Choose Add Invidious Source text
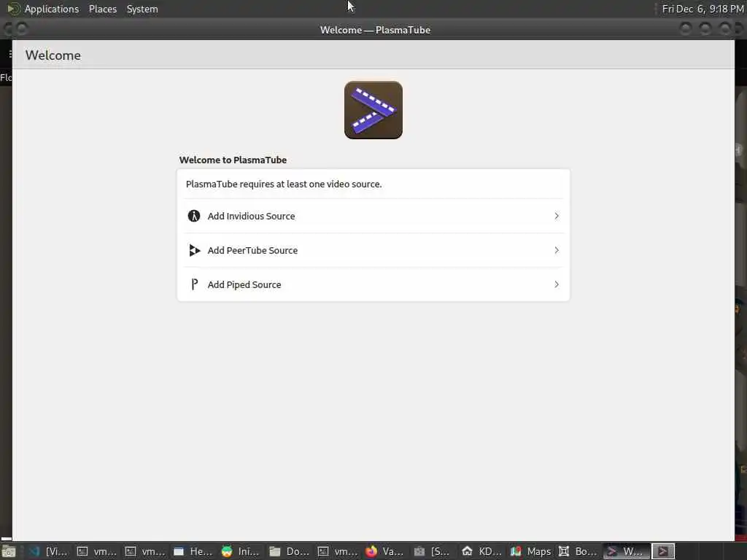 click(251, 216)
